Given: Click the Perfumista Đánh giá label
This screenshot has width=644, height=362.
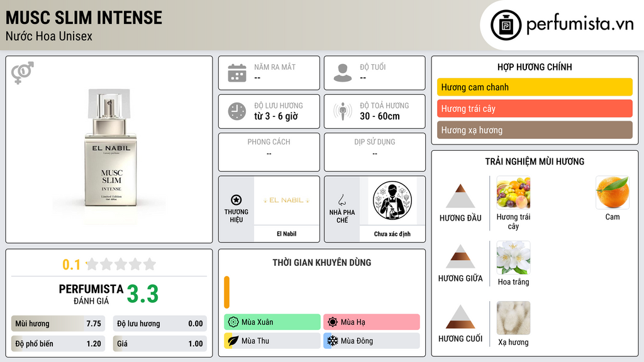Looking at the screenshot, I should pos(91,294).
